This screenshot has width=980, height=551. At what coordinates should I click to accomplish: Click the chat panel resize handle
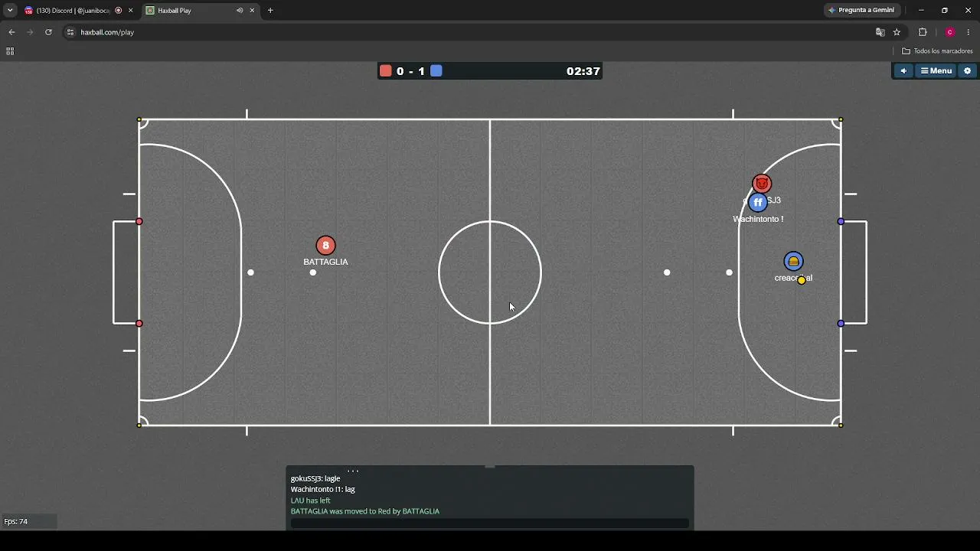pos(490,466)
